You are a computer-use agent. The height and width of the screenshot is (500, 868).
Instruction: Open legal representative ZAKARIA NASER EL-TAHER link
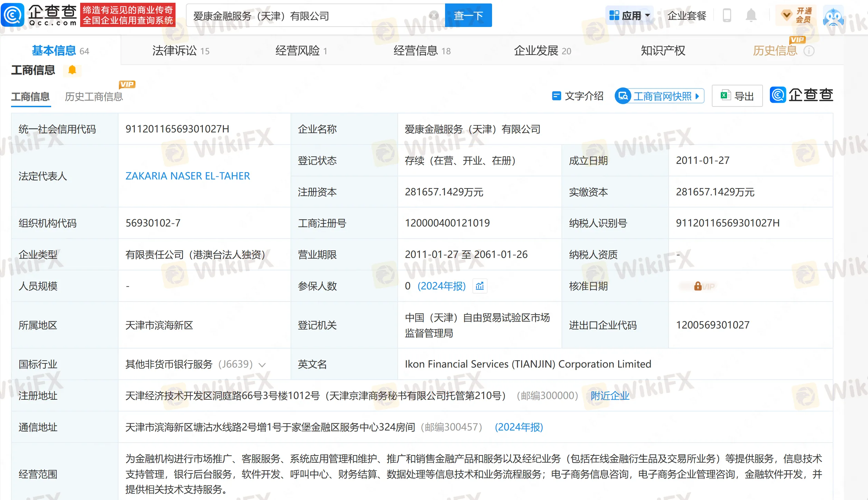[x=188, y=176]
